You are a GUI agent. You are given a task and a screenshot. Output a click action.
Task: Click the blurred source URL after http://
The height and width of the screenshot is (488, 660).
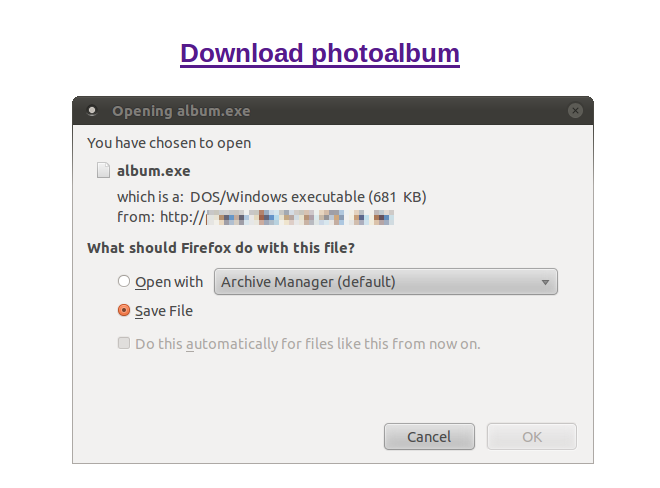point(300,218)
